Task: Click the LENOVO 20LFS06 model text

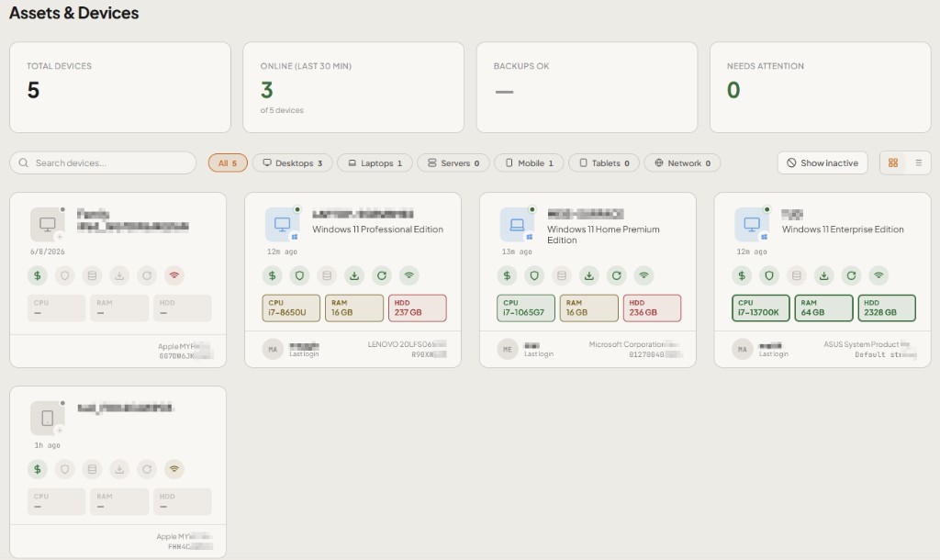Action: pyautogui.click(x=402, y=344)
